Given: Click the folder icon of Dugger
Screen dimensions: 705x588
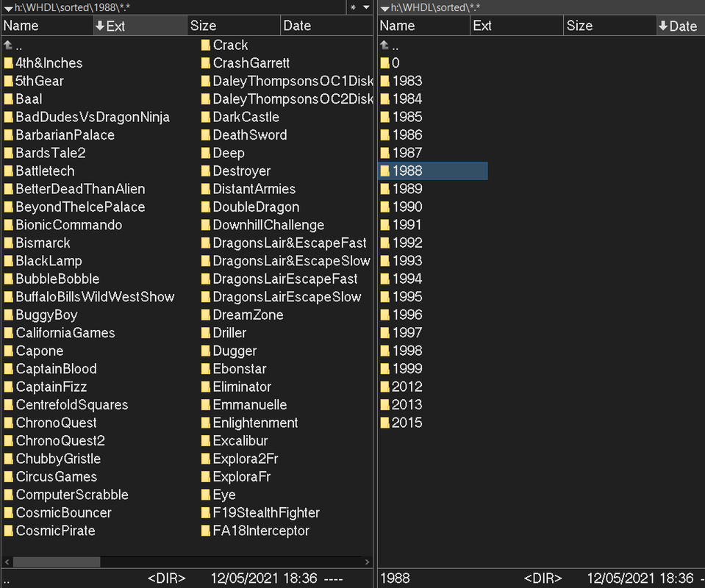Looking at the screenshot, I should [206, 351].
